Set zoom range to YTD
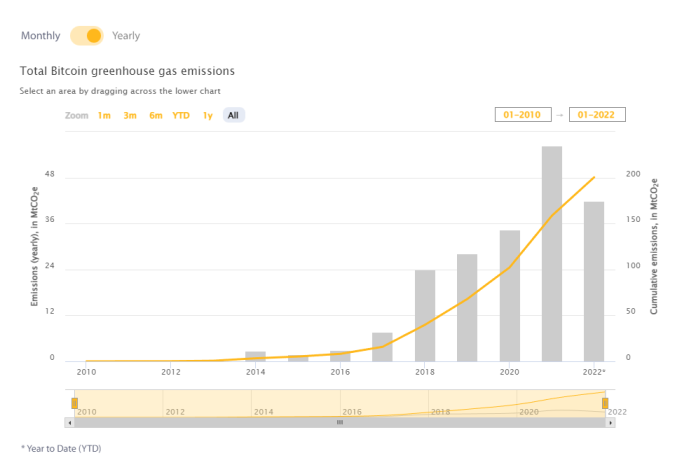 coord(181,115)
